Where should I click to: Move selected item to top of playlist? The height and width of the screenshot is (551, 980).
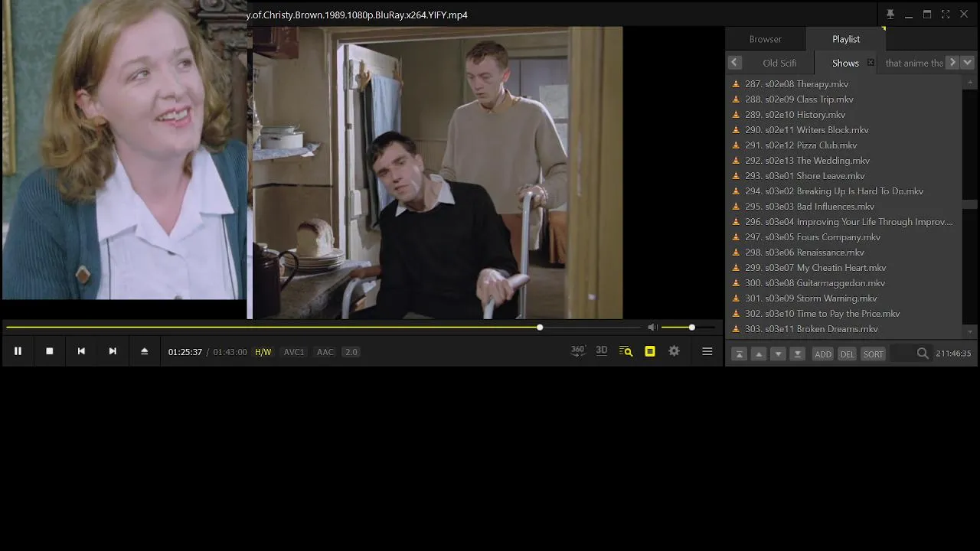pyautogui.click(x=740, y=354)
